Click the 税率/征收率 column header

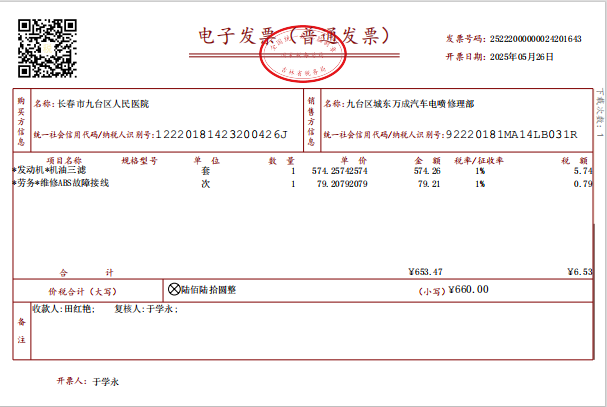click(479, 161)
